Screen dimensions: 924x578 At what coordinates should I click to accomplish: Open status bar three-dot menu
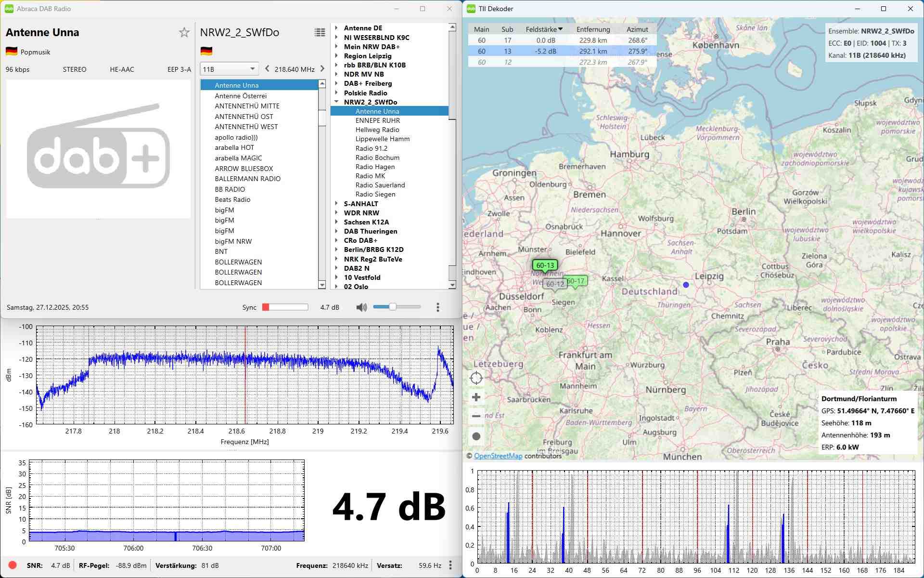pyautogui.click(x=450, y=565)
